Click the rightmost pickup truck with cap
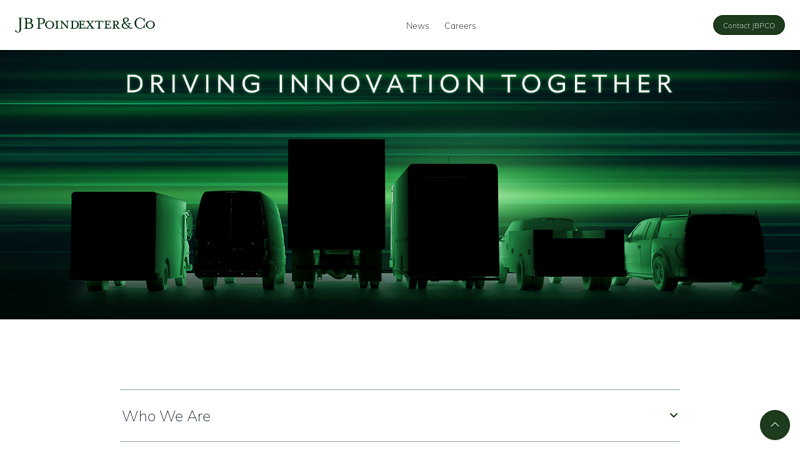 coord(696,252)
